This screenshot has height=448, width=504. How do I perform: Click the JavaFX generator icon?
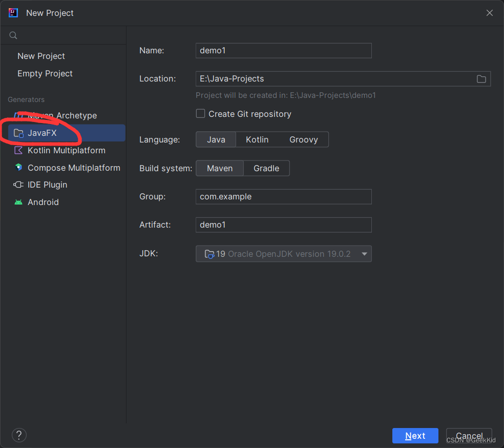coord(18,133)
